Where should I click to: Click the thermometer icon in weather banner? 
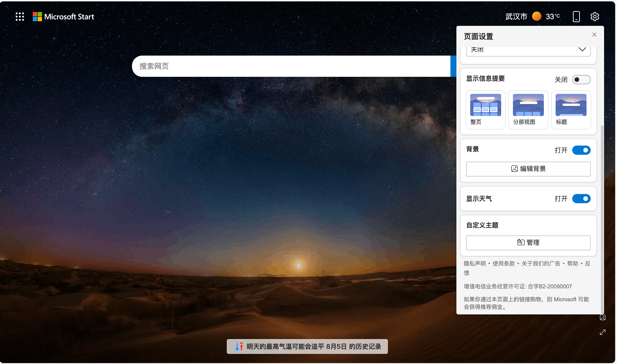(239, 346)
